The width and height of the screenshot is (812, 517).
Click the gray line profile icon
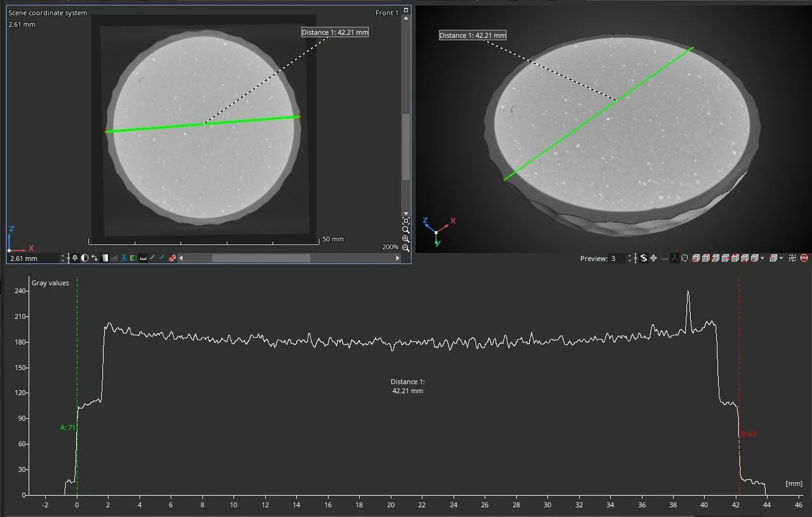point(152,258)
